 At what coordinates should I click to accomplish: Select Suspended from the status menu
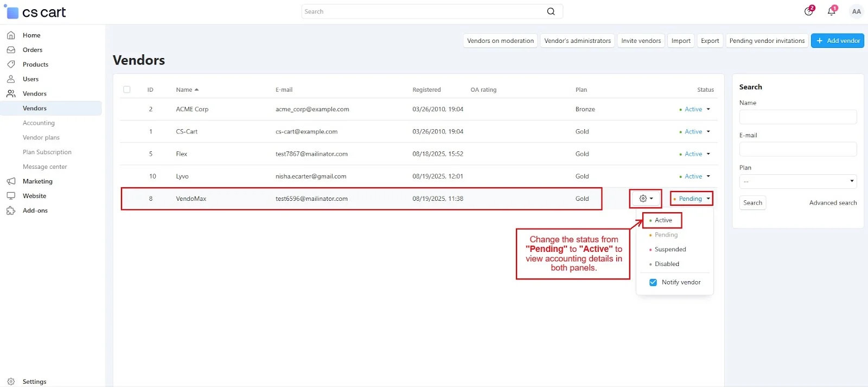(x=670, y=250)
